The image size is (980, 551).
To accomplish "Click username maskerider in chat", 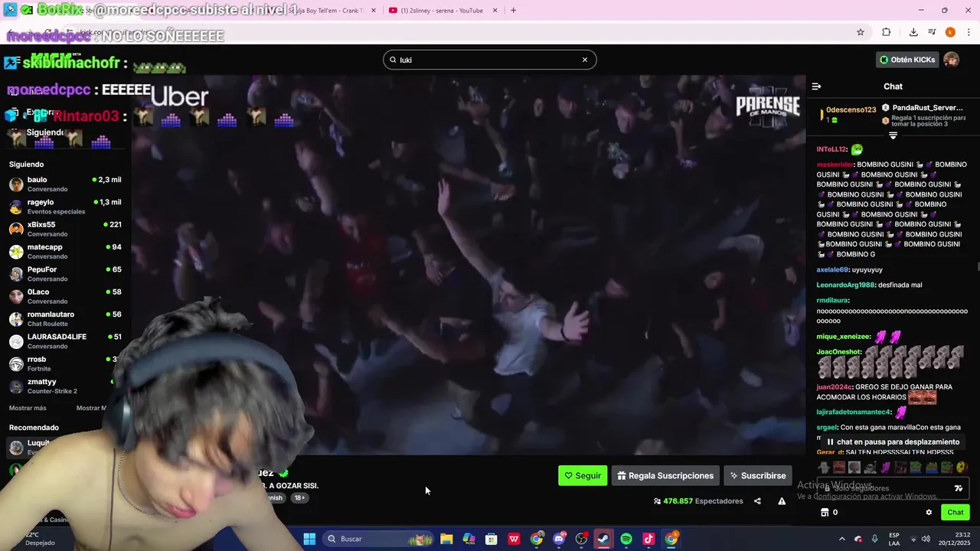I will click(x=835, y=165).
